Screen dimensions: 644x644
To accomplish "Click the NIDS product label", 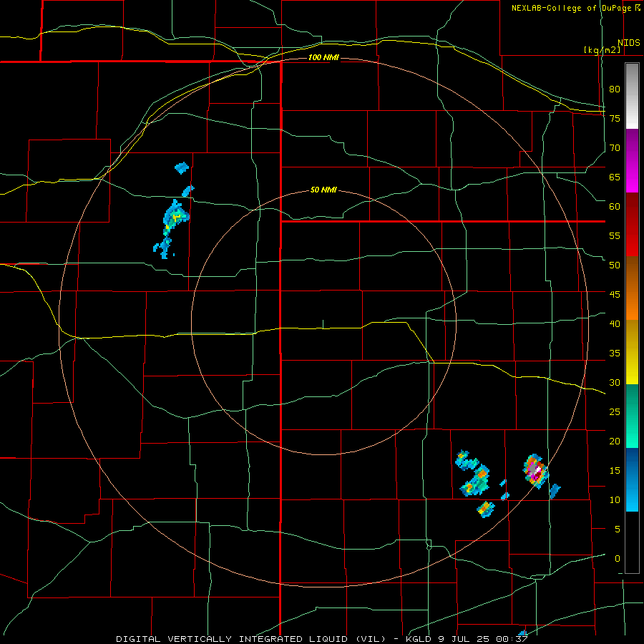I will (628, 43).
